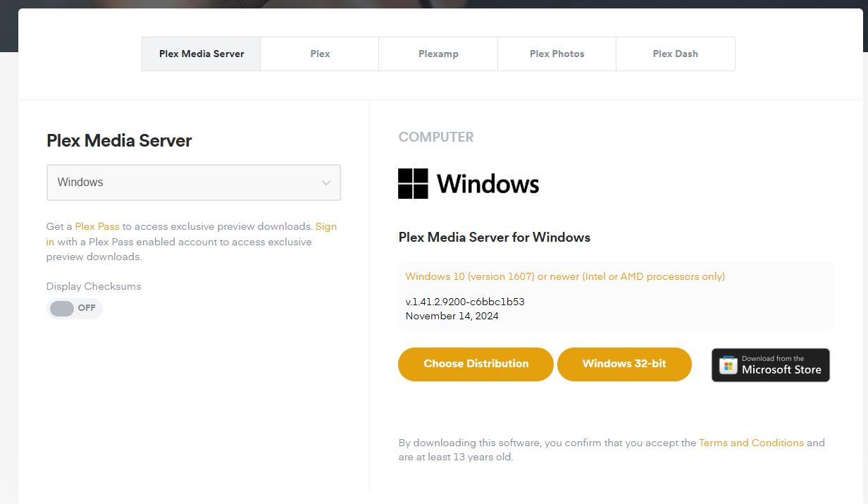Click the Choose Distribution button
This screenshot has height=504, width=868.
pos(476,364)
